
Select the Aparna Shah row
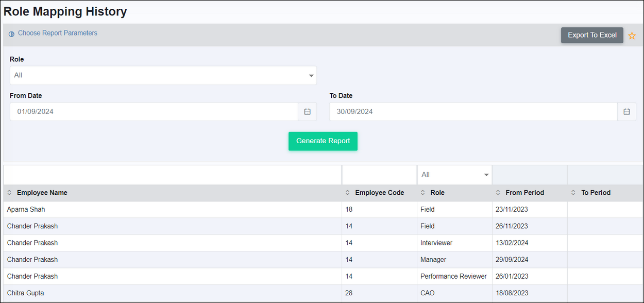pyautogui.click(x=322, y=210)
